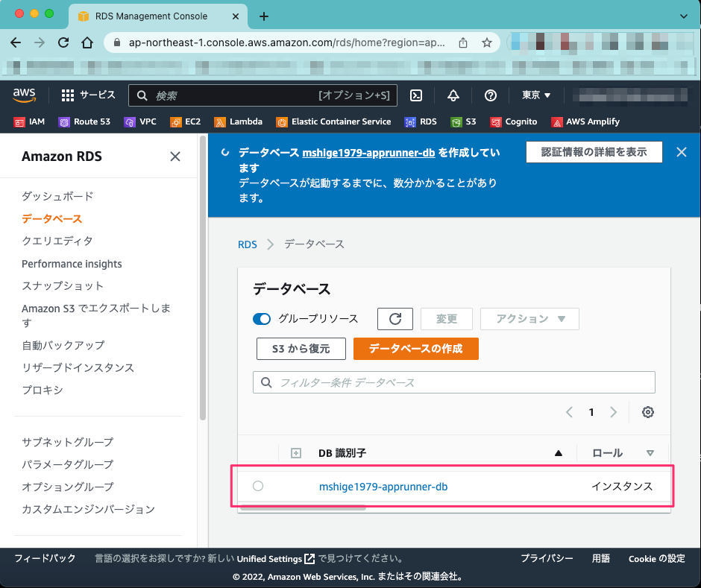Share the current page from address bar
The image size is (701, 588).
coord(463,42)
